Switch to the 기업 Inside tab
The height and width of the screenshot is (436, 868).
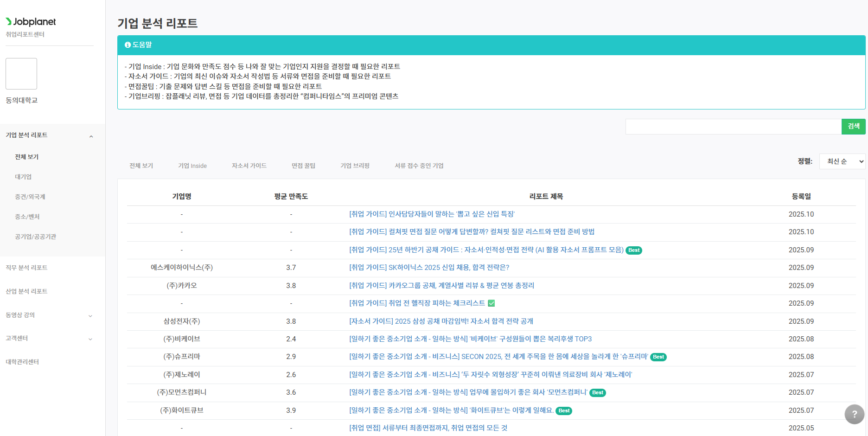192,166
